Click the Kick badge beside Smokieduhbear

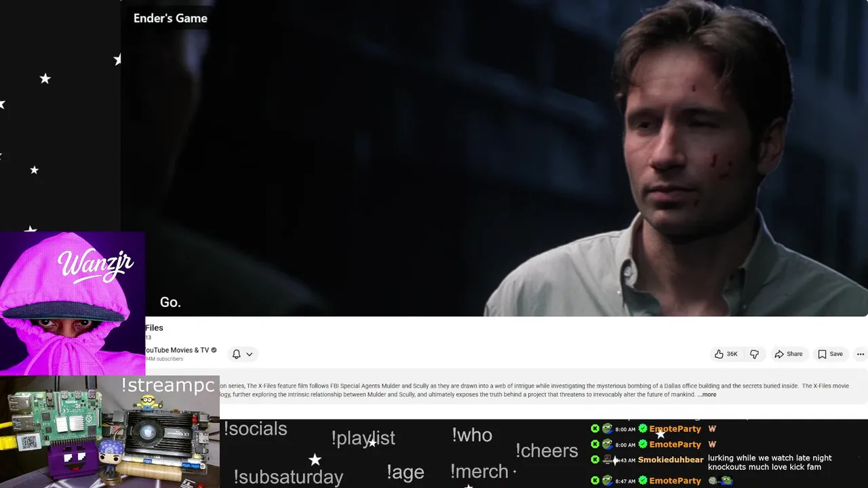point(595,460)
